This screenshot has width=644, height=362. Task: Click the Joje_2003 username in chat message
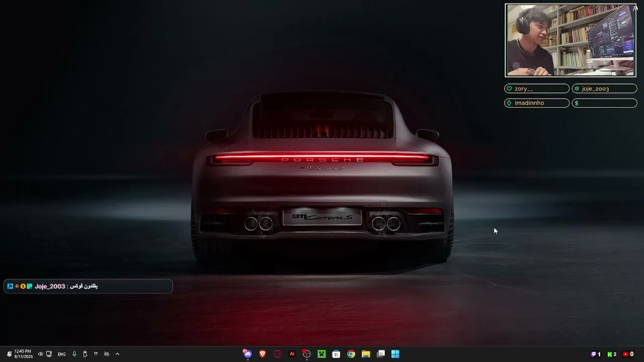click(50, 286)
